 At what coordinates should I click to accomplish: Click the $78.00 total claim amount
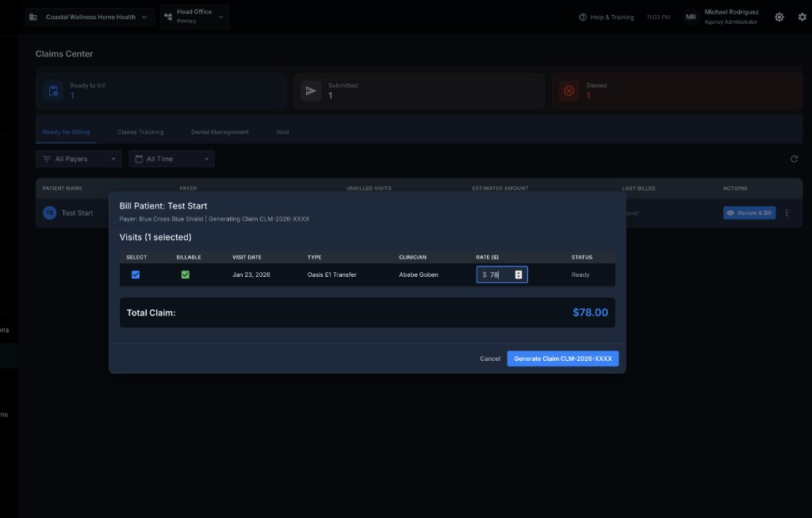[590, 313]
